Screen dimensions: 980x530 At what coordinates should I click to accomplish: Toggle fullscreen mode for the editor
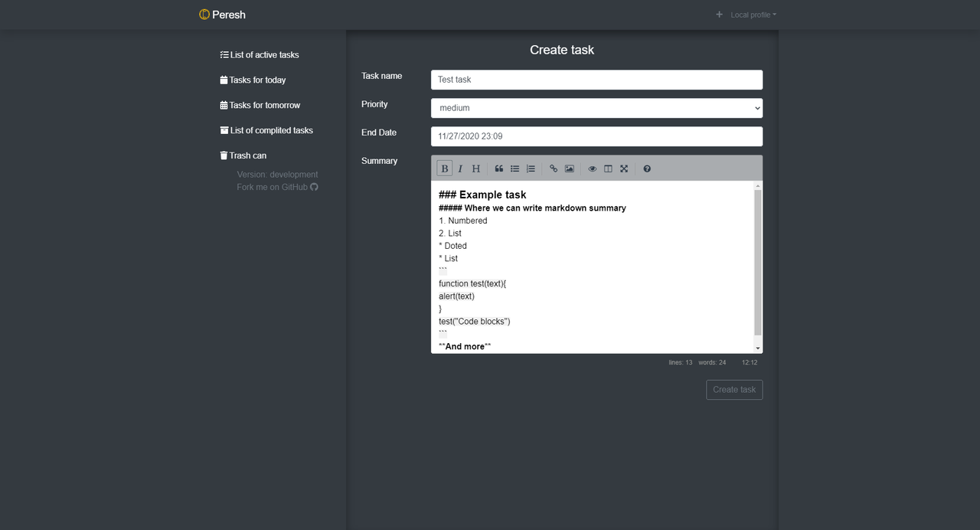click(x=624, y=168)
